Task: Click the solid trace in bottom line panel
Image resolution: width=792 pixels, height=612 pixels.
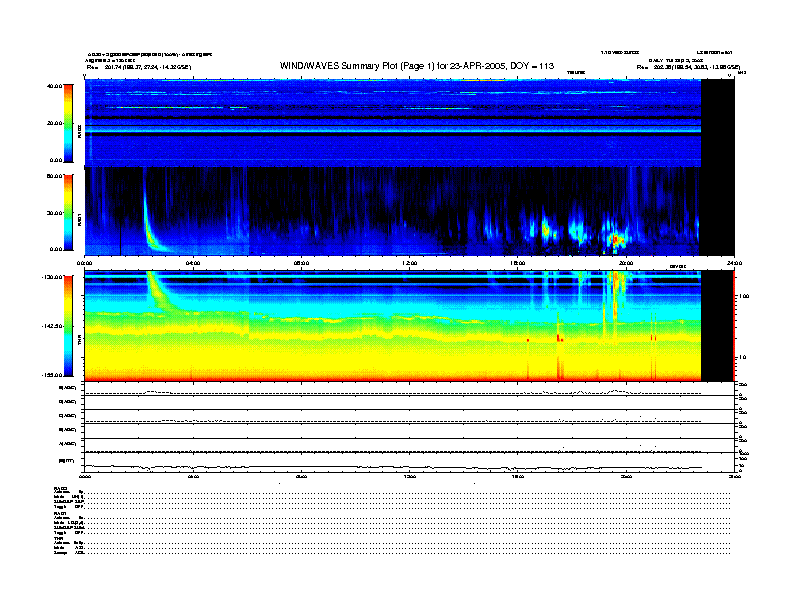Action: click(x=392, y=467)
